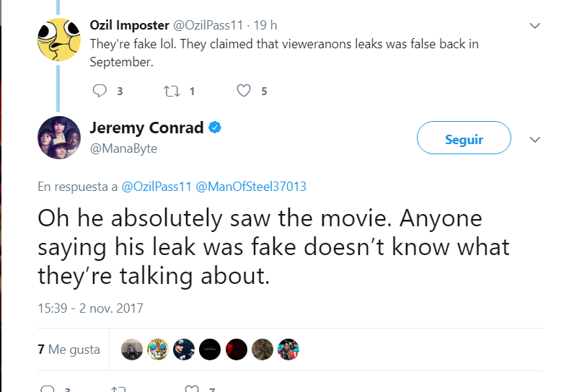Viewport: 569px width, 392px height.
Task: Open the 15:39 - 2 nov. 2017 timestamp
Action: tap(90, 308)
